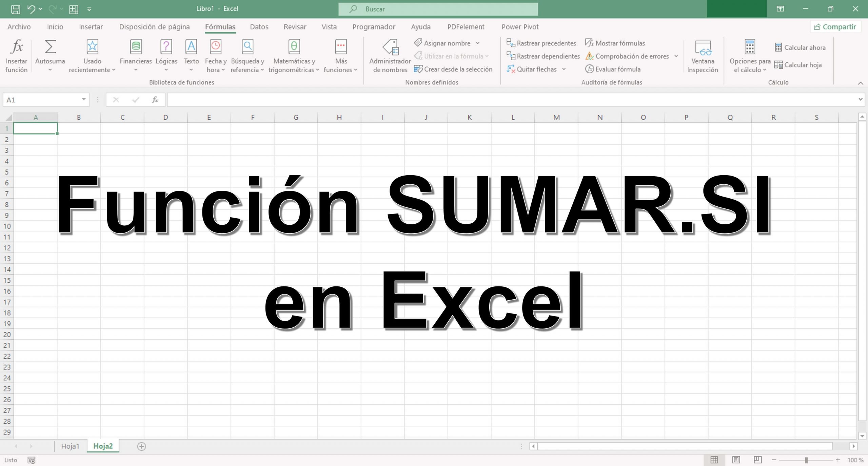868x466 pixels.
Task: Click the Compartir button
Action: (x=835, y=27)
